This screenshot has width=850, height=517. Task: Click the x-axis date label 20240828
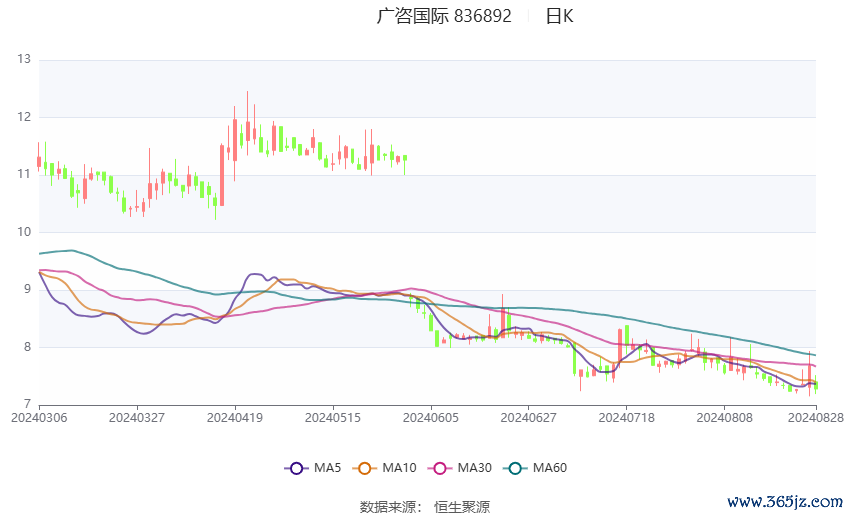[816, 418]
